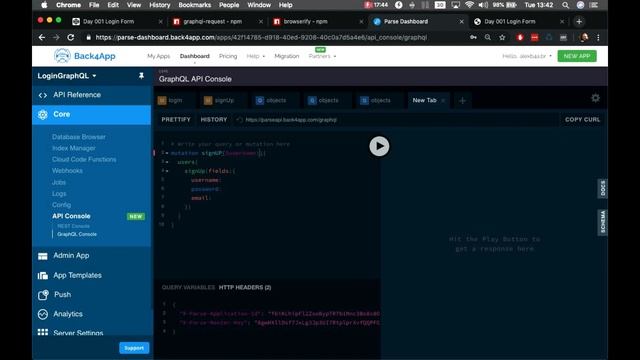
Task: Run the query with Play button
Action: tap(379, 146)
